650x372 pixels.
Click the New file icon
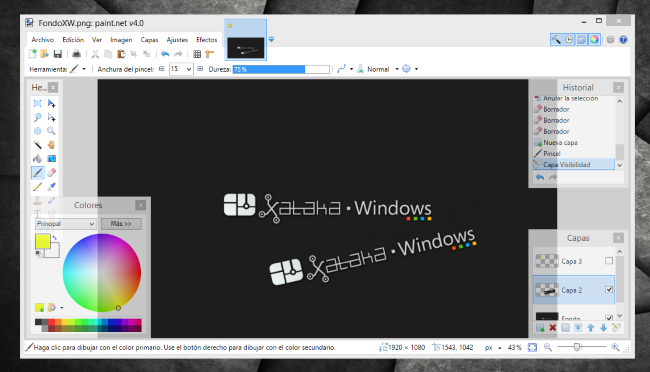[x=32, y=54]
